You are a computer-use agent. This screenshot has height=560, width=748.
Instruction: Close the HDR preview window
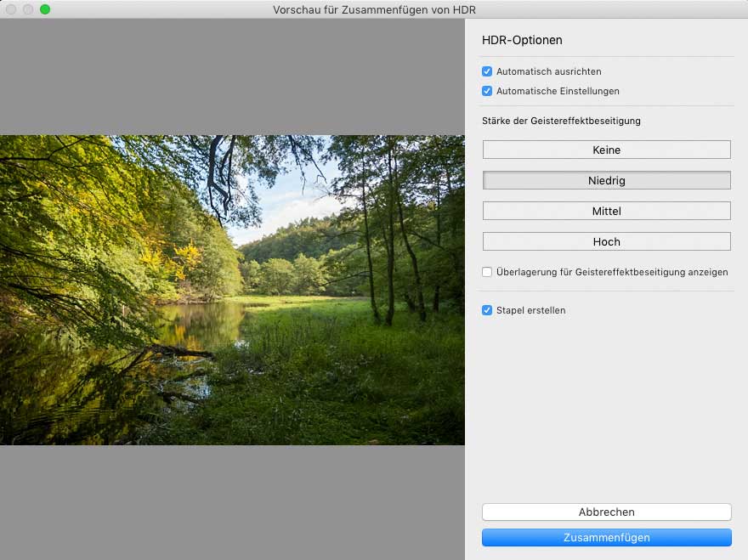11,9
